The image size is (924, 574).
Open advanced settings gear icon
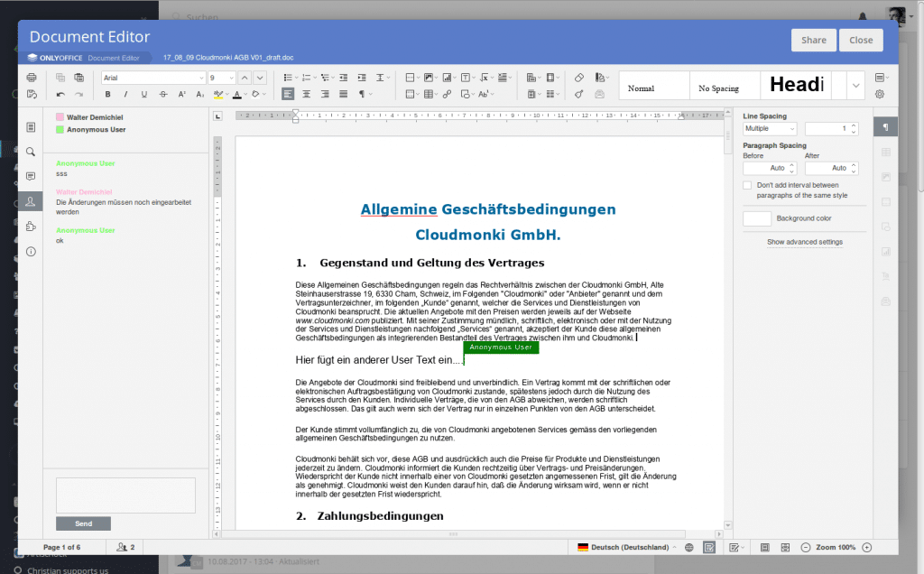click(x=880, y=94)
